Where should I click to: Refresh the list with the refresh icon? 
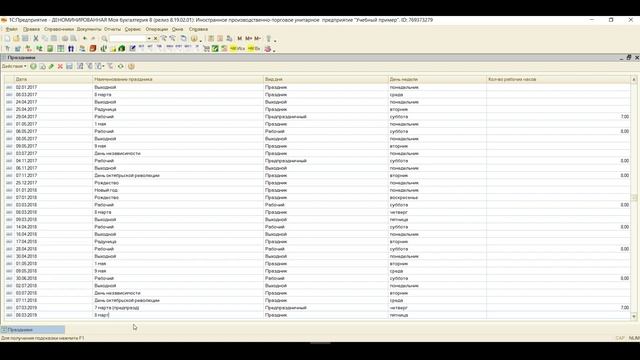click(120, 66)
